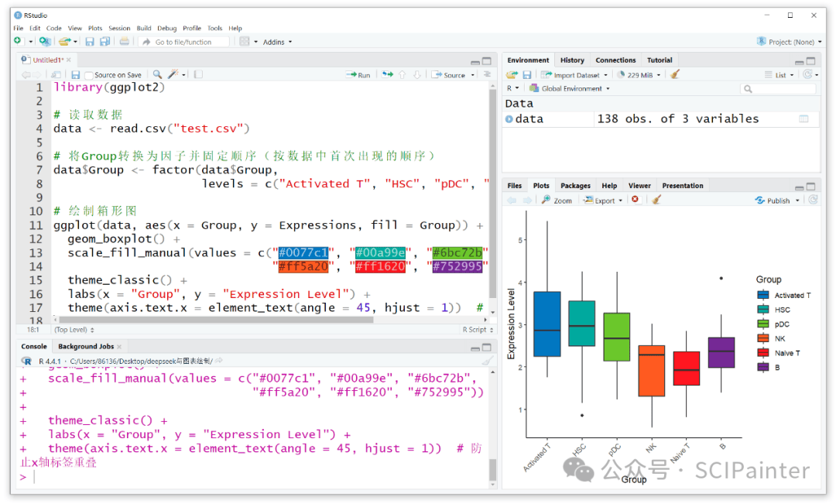Screen dimensions: 836x504
Task: Switch to the Files tab
Action: tap(515, 186)
